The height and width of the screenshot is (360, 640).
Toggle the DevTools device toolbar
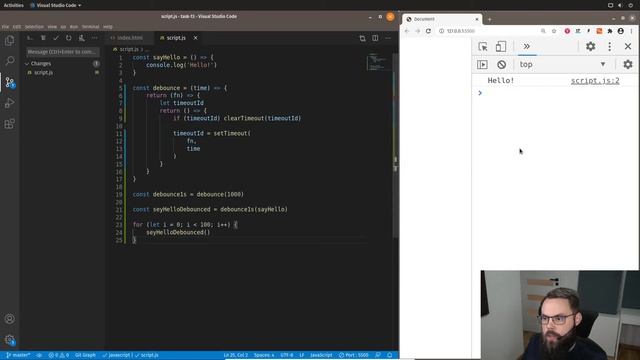(501, 47)
